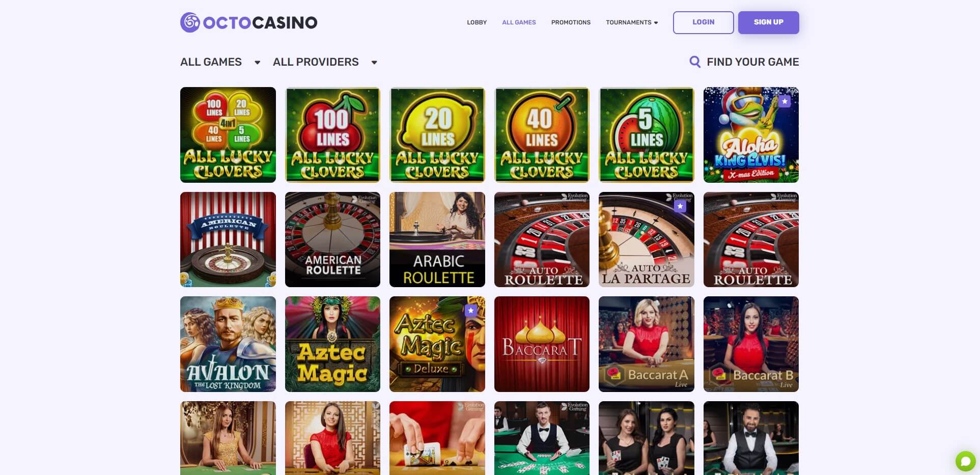Open the 4in1 All Lucky Clovers game

[x=228, y=135]
